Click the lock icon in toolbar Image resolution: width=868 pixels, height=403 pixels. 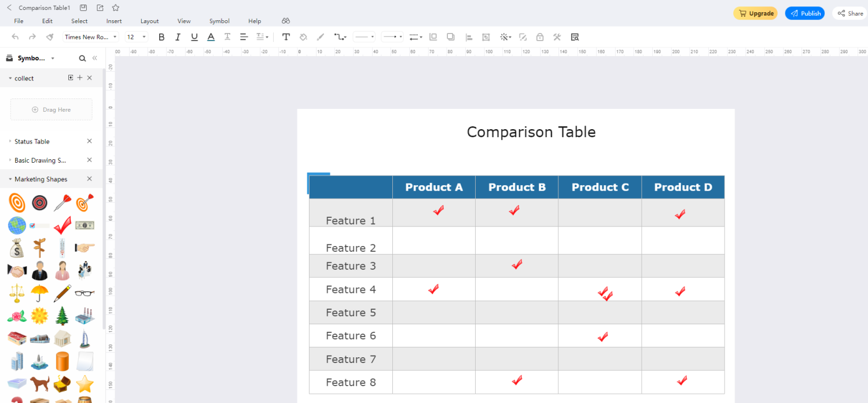(x=540, y=37)
